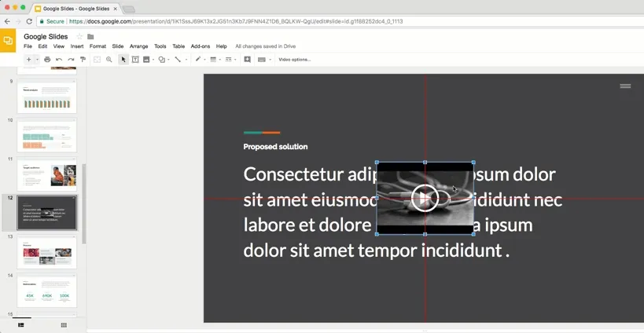Select the Text box tool
The width and height of the screenshot is (644, 333).
(135, 60)
